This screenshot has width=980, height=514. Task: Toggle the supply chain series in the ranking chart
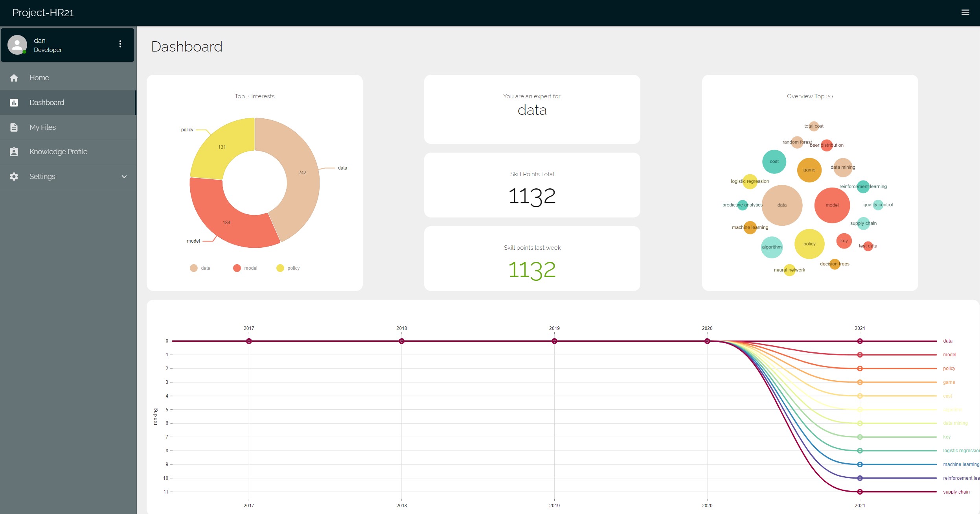coord(956,492)
